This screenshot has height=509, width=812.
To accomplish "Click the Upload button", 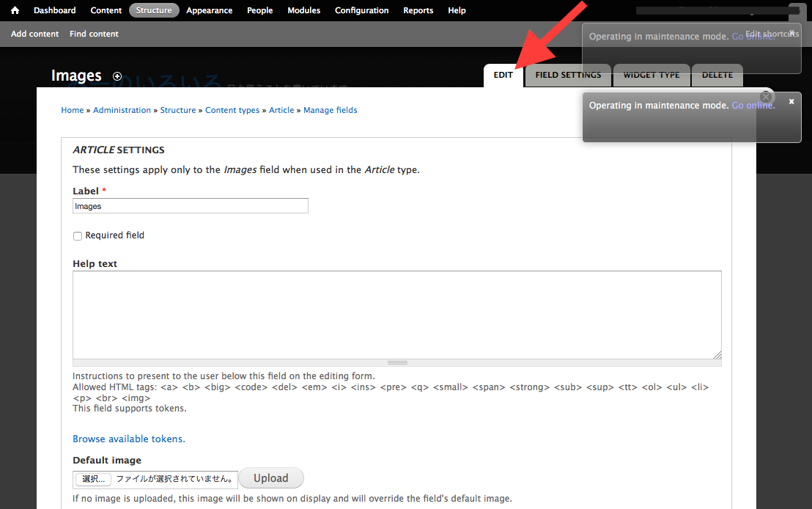I will 271,478.
